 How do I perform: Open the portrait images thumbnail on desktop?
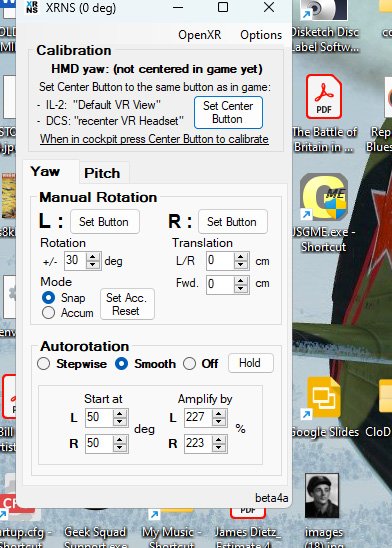[322, 496]
